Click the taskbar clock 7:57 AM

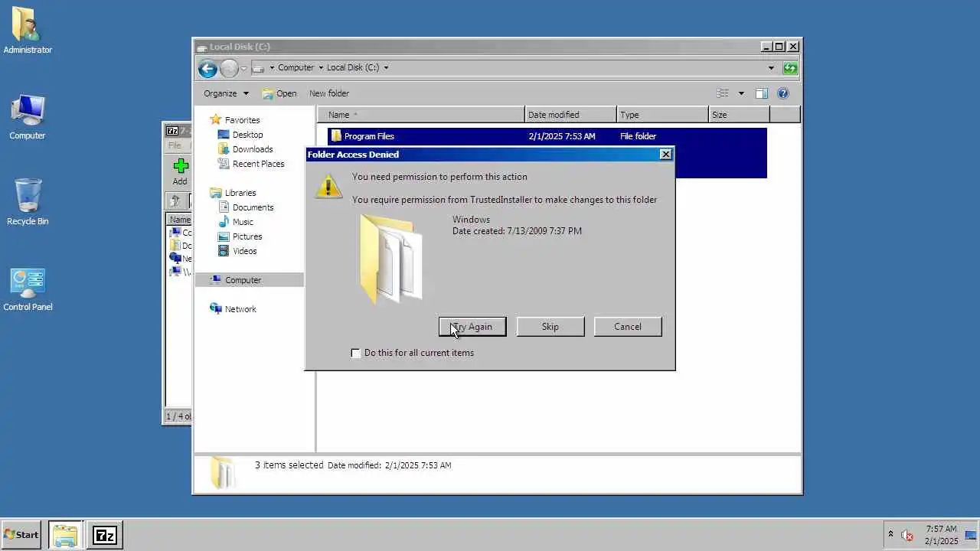941,529
